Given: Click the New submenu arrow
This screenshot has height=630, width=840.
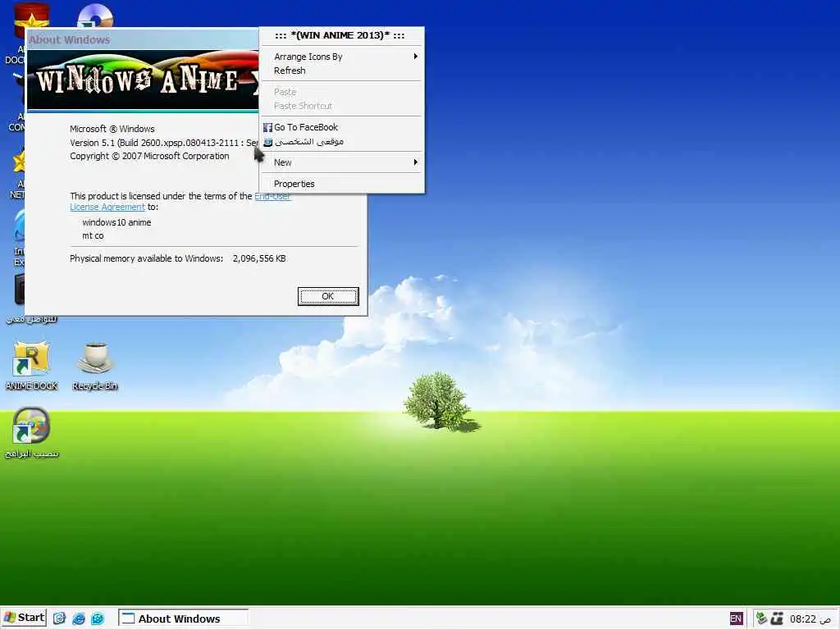Looking at the screenshot, I should tap(415, 162).
